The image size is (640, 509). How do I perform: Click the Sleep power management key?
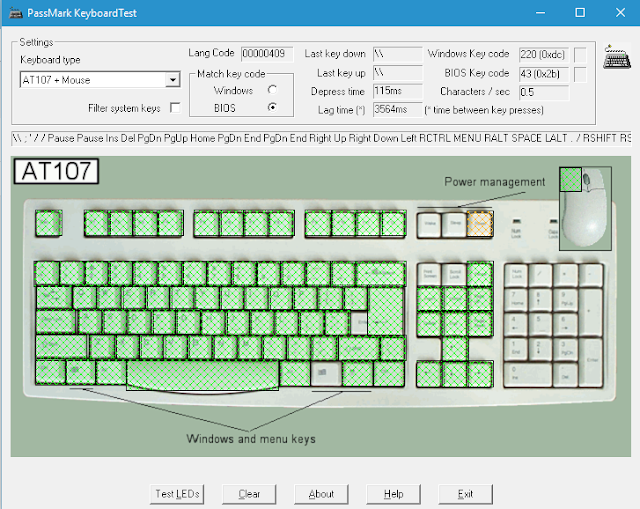click(454, 224)
